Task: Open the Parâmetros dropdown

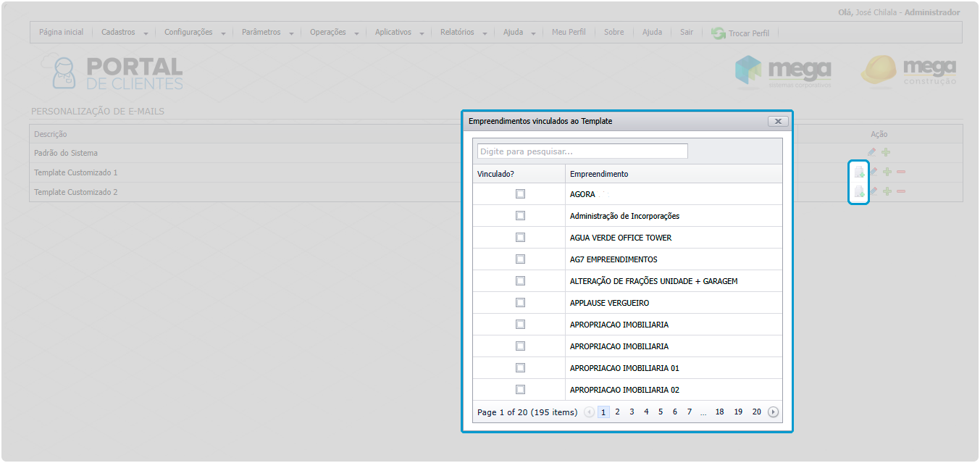Action: tap(267, 33)
